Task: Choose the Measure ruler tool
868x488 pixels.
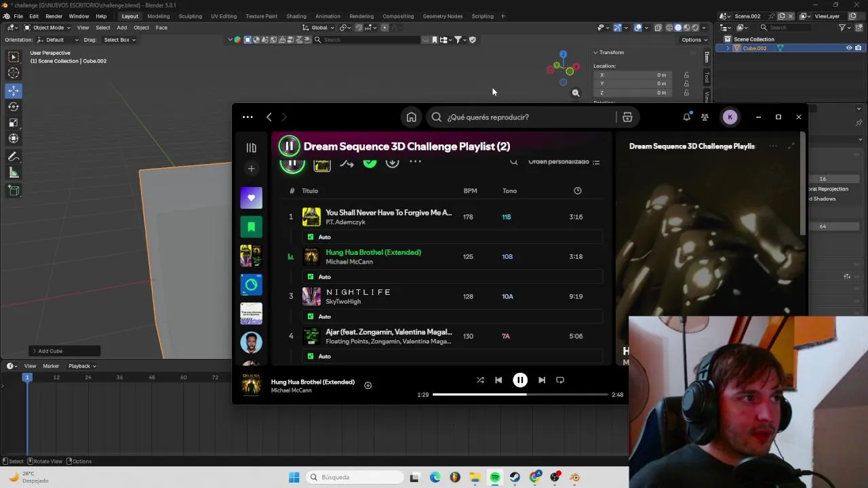Action: coord(14,173)
